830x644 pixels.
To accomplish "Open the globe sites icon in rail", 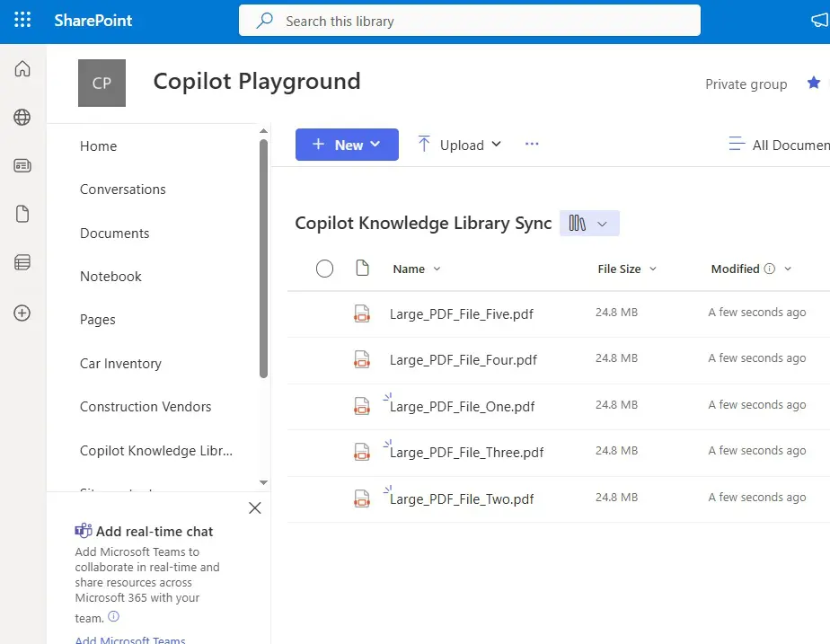I will (x=22, y=117).
